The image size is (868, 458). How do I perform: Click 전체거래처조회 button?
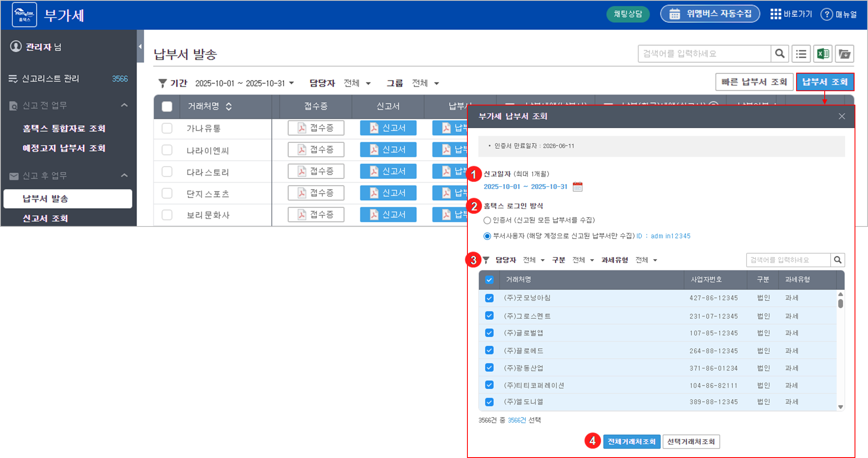(x=632, y=442)
